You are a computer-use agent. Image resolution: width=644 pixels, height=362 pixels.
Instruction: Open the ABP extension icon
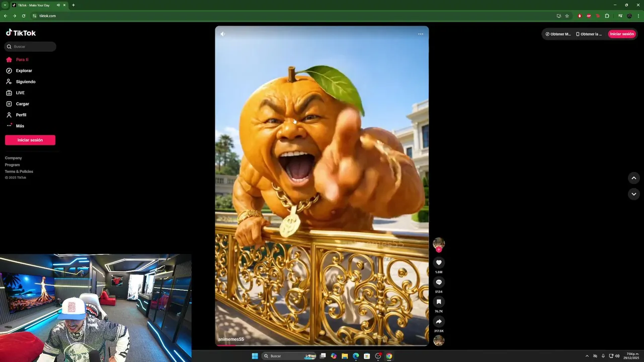click(589, 16)
